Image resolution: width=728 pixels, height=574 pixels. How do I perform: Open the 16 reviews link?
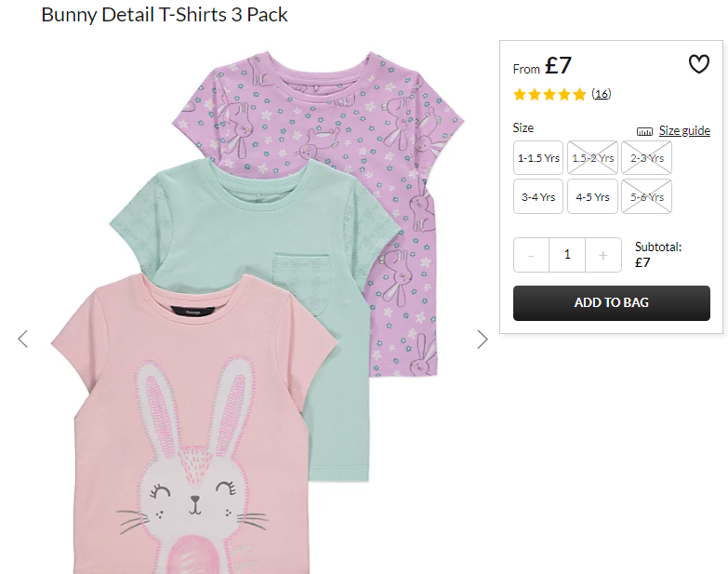602,94
